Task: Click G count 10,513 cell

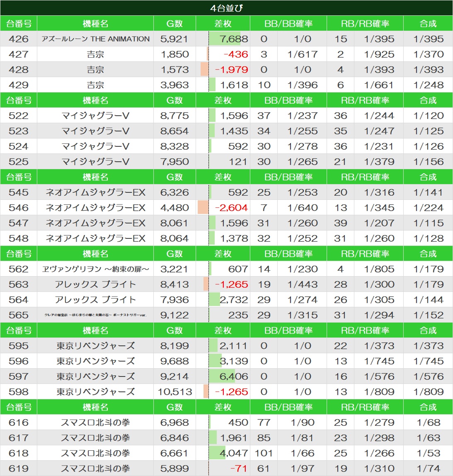Action: click(174, 391)
